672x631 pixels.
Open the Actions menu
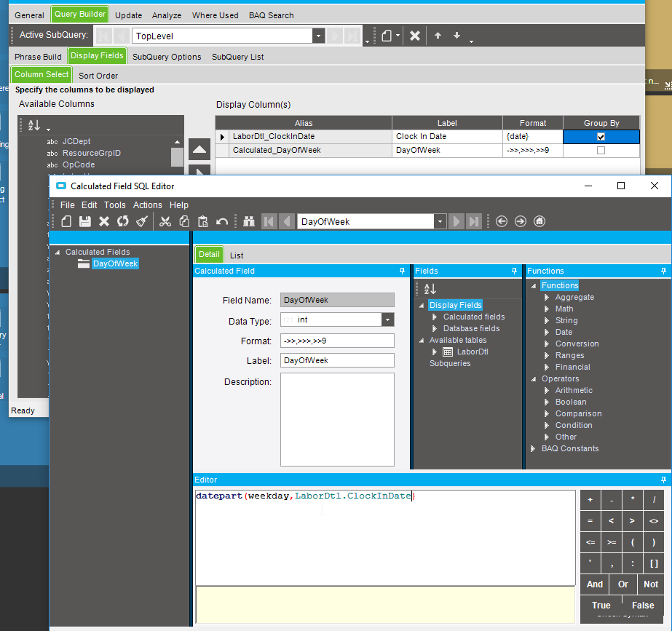click(147, 205)
